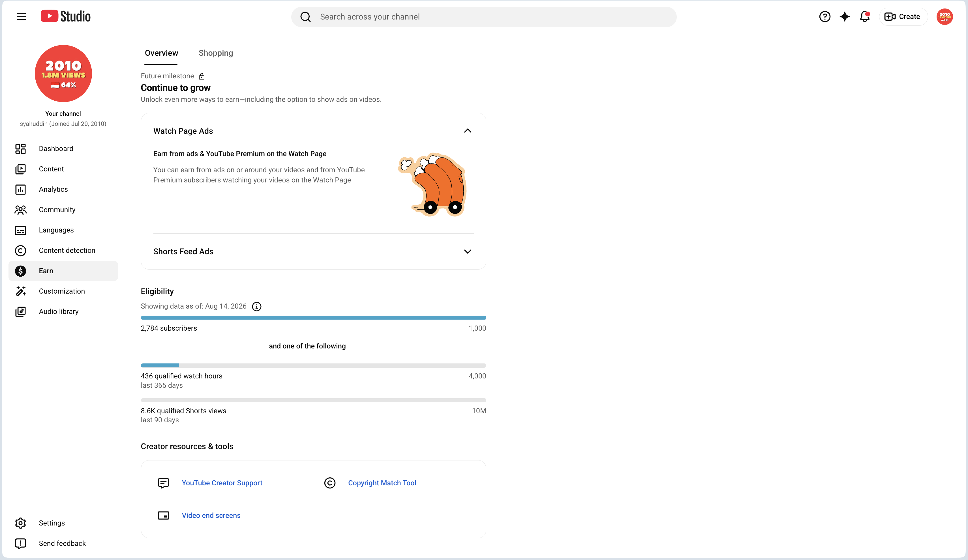Image resolution: width=968 pixels, height=560 pixels.
Task: Open the Content section
Action: (x=63, y=169)
